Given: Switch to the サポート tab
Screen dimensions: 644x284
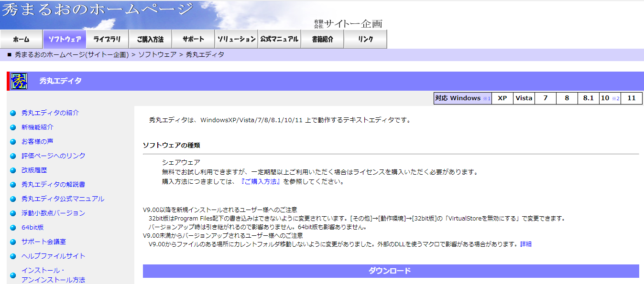Looking at the screenshot, I should [x=192, y=39].
